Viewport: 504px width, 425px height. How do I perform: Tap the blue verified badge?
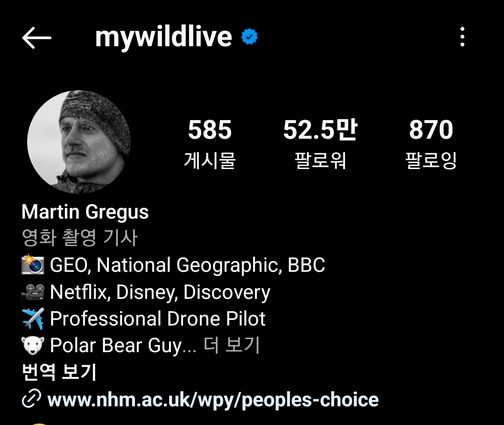[x=250, y=37]
